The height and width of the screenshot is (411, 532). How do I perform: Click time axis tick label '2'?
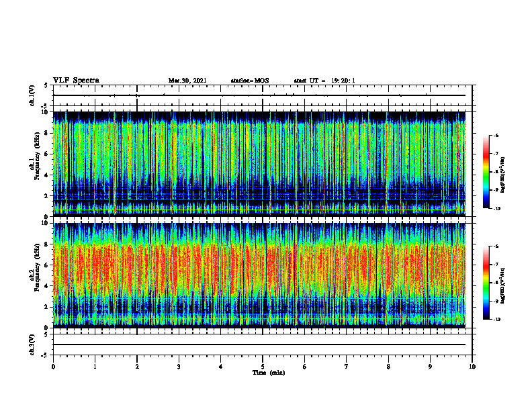[x=137, y=367]
